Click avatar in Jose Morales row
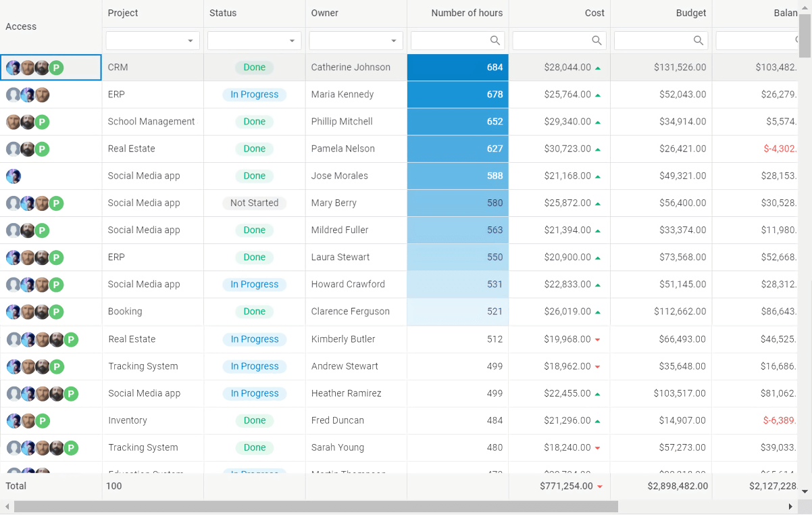This screenshot has width=812, height=515. pyautogui.click(x=14, y=176)
